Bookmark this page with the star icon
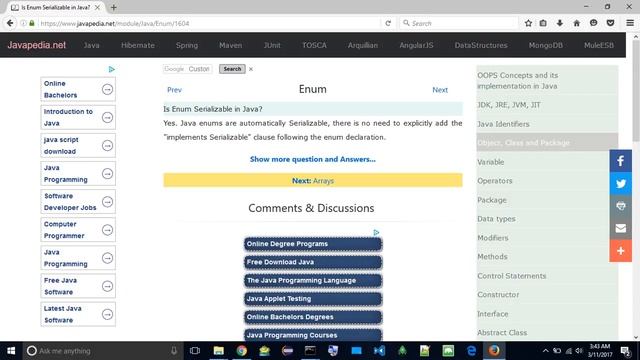This screenshot has height=360, width=640. tap(528, 23)
